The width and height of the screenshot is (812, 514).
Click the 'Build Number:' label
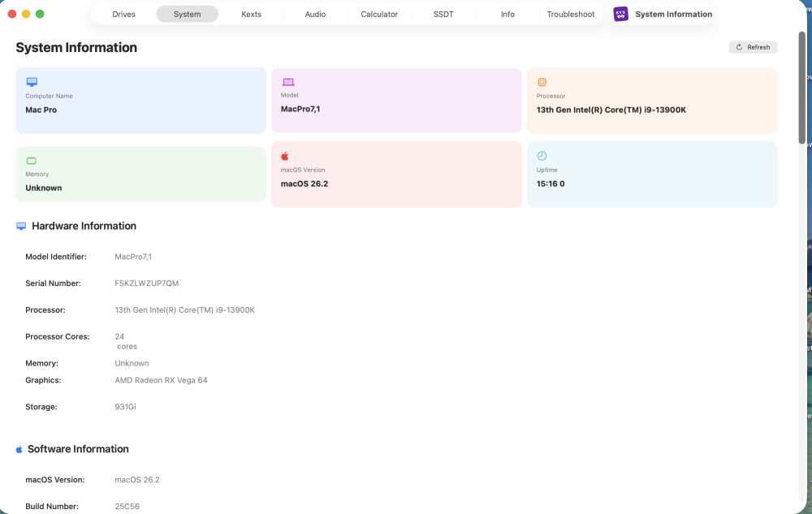pyautogui.click(x=52, y=506)
